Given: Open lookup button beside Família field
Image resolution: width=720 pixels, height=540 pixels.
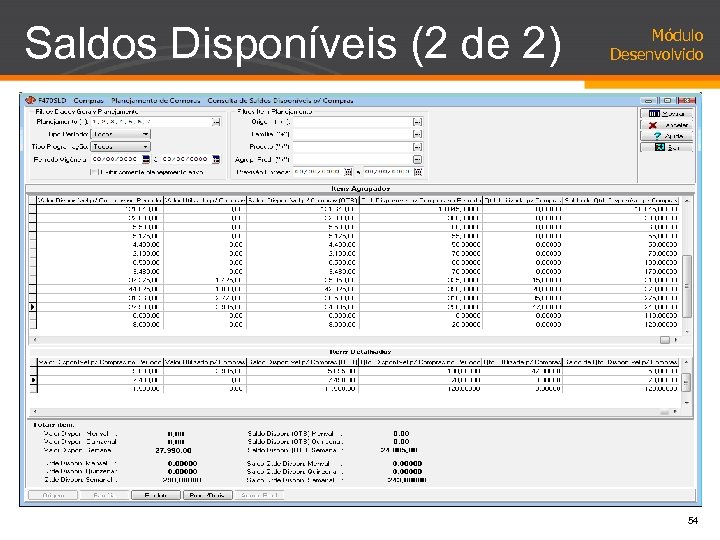Looking at the screenshot, I should click(x=417, y=134).
